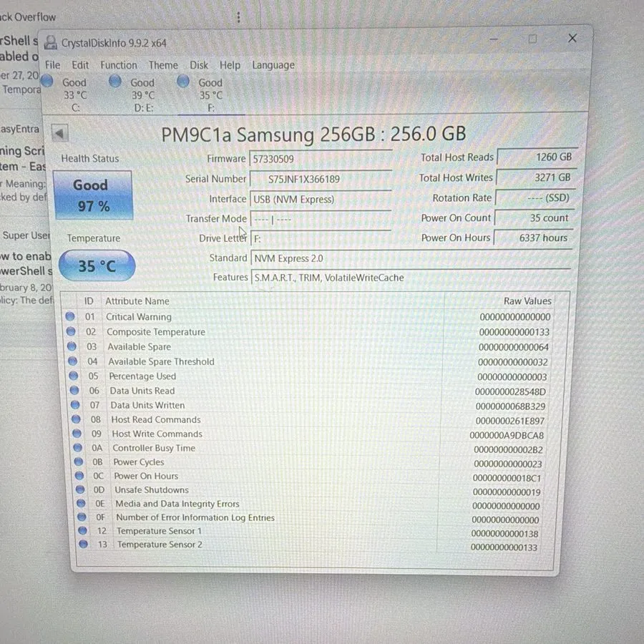
Task: Click status orb for Critical Warning
Action: 70,316
